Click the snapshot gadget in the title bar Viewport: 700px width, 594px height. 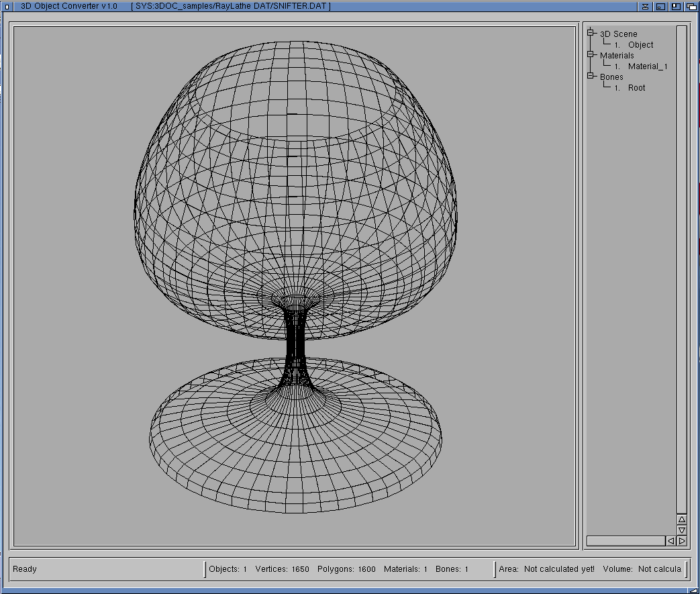click(645, 6)
